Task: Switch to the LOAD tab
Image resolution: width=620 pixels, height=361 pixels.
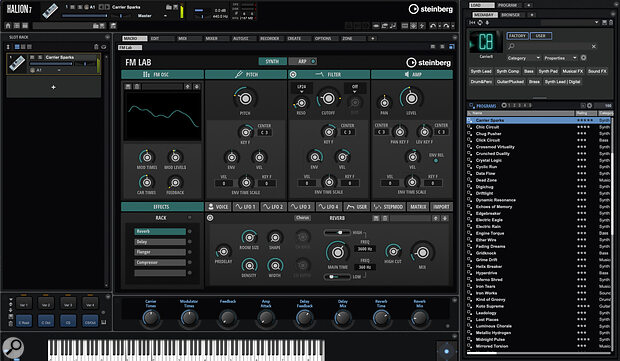Action: point(481,5)
